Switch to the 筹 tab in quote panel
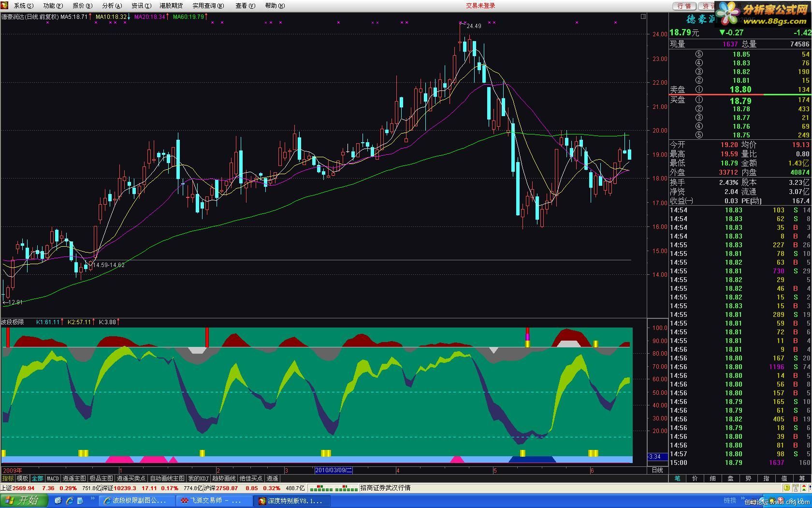 (802, 478)
